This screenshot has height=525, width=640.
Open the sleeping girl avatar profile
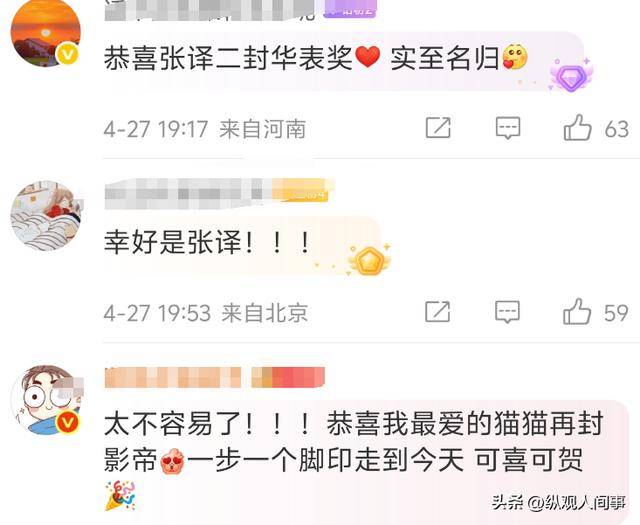click(x=46, y=216)
